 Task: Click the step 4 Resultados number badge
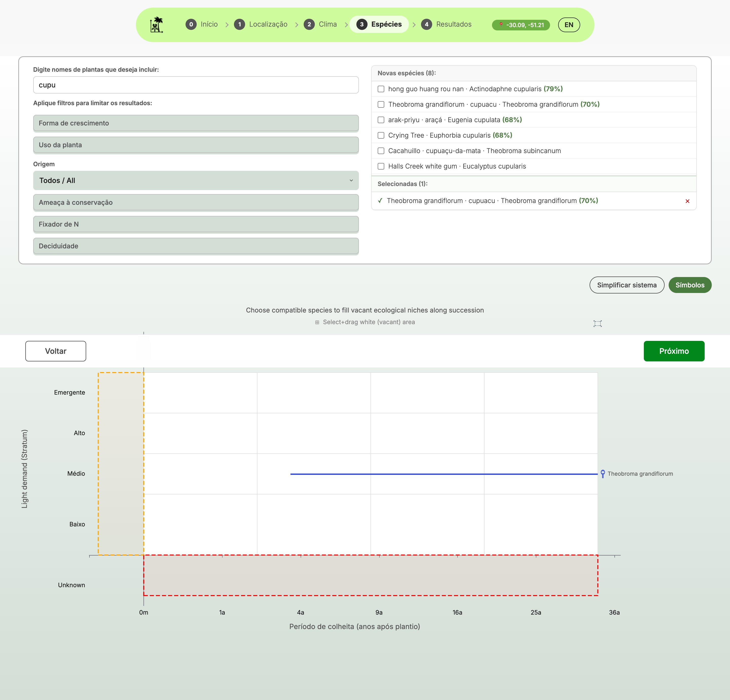(x=426, y=25)
